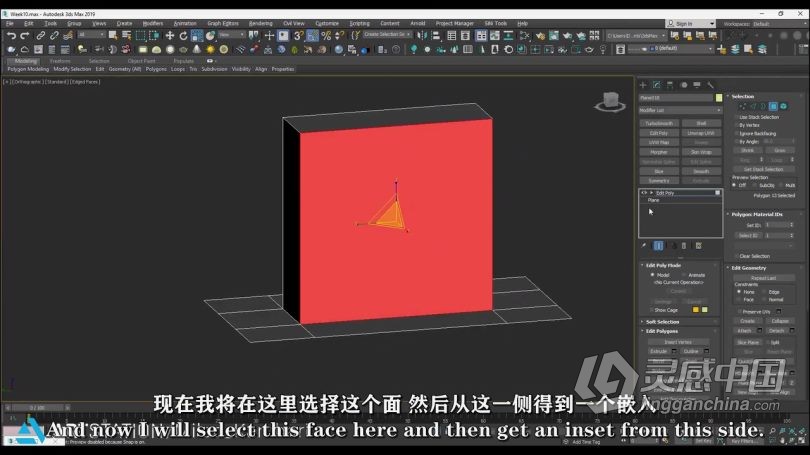810x455 pixels.
Task: Open the Display tab in command panel
Action: [x=697, y=85]
